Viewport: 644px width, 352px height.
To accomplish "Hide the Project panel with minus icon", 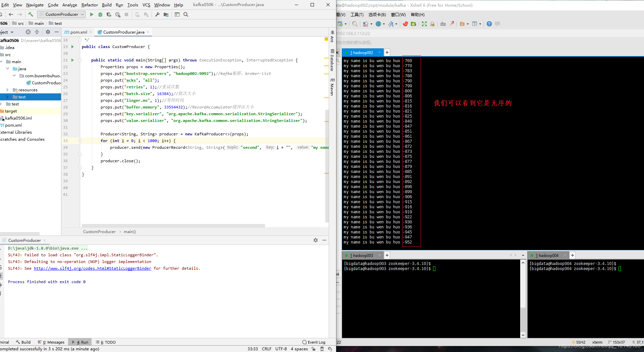I will point(57,32).
